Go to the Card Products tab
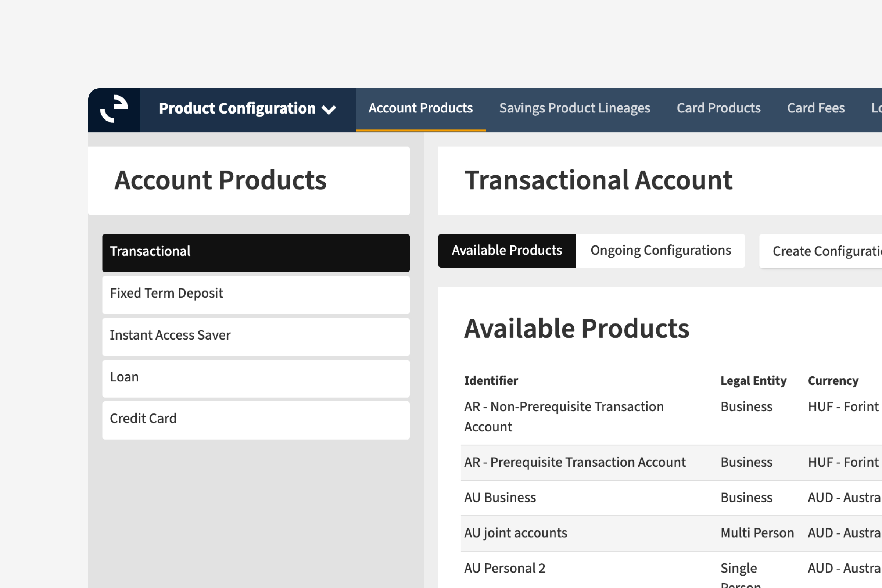Viewport: 882px width, 588px height. 718,108
